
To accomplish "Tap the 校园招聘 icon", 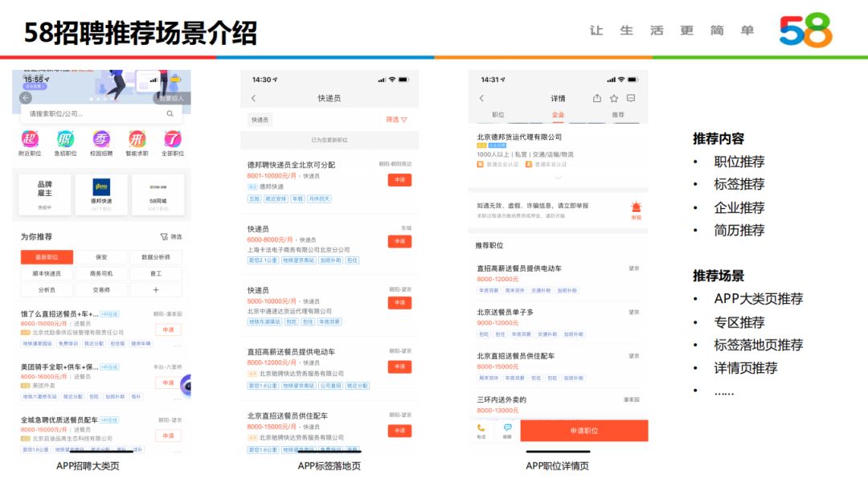I will [101, 140].
